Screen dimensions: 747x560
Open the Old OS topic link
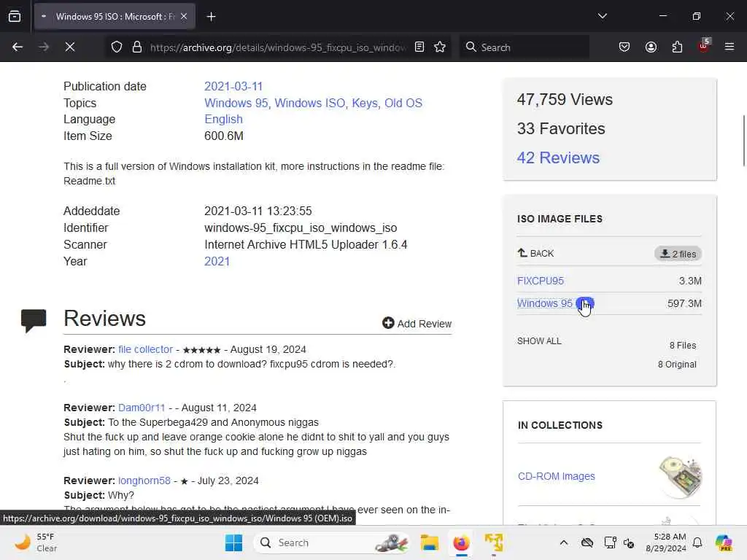point(403,103)
